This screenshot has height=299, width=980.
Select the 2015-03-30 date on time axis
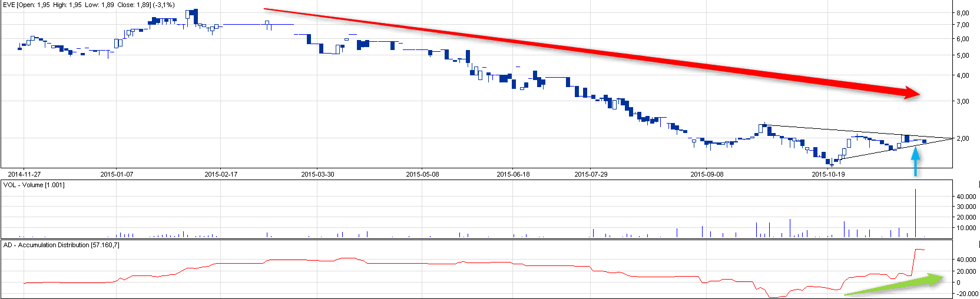317,174
